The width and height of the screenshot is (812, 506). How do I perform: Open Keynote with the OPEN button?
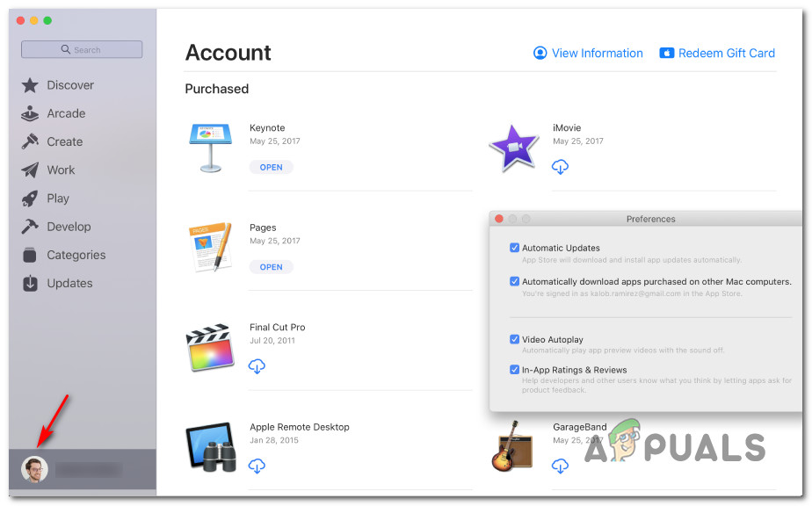tap(272, 167)
